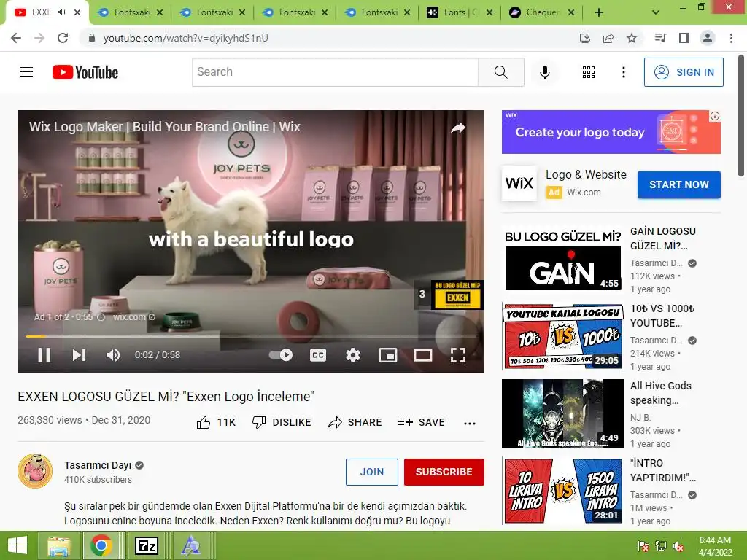Save video to a playlist
The width and height of the screenshot is (747, 560).
pos(421,422)
